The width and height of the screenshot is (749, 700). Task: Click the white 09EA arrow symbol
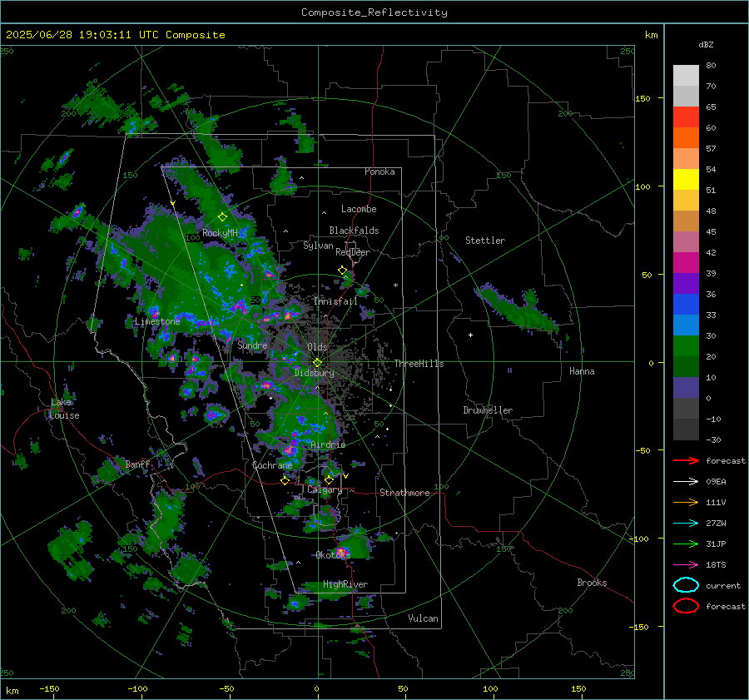click(x=686, y=482)
